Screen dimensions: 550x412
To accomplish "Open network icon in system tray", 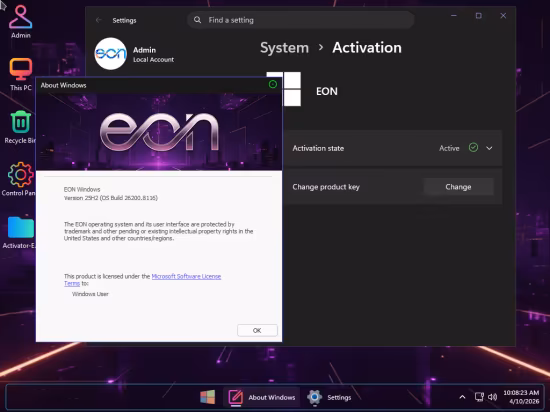I will pyautogui.click(x=479, y=397).
